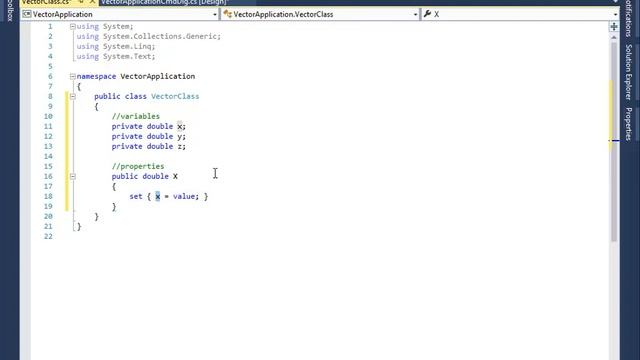Click the scrollbar up arrow
The height and width of the screenshot is (360, 640).
[614, 37]
